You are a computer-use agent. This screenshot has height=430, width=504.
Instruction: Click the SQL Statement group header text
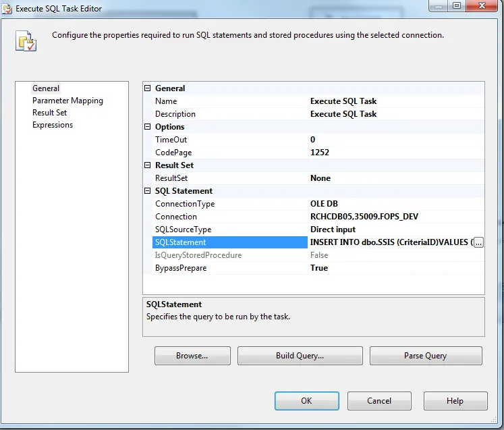pos(184,191)
